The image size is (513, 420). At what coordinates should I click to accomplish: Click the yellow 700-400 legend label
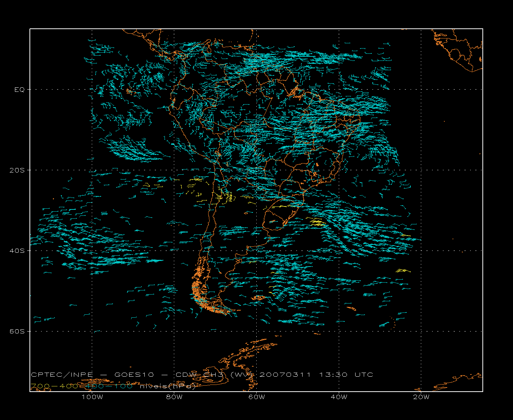(x=54, y=386)
